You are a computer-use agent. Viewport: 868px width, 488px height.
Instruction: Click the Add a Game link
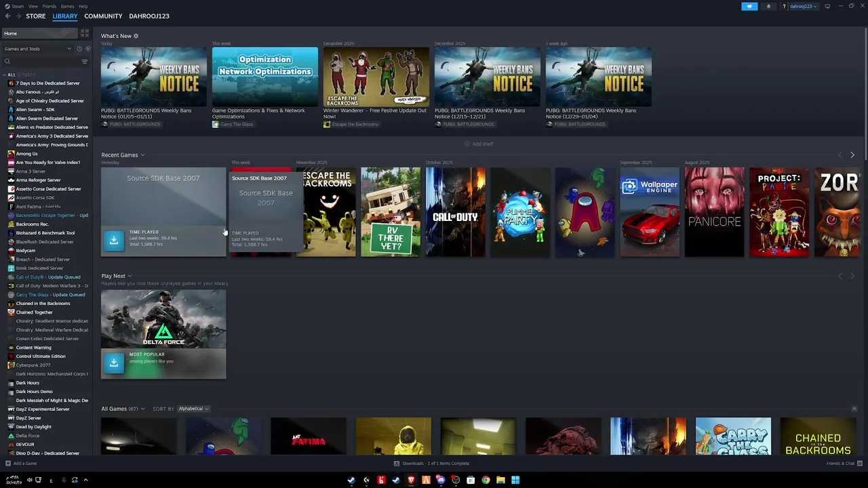(25, 464)
